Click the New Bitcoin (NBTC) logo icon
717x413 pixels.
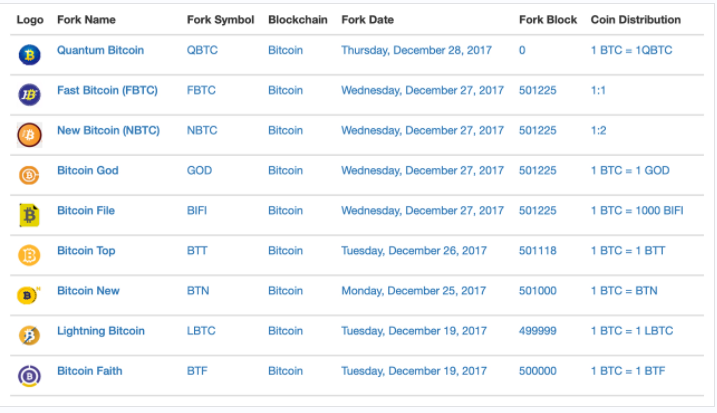tap(30, 134)
